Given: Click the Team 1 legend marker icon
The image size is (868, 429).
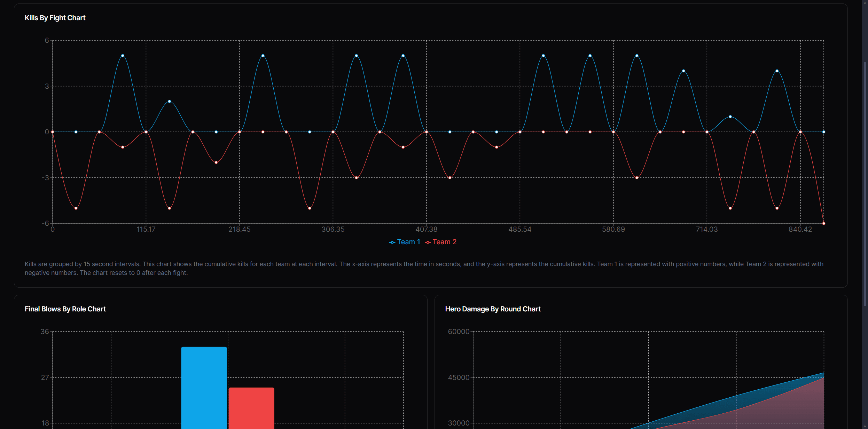Looking at the screenshot, I should (392, 242).
